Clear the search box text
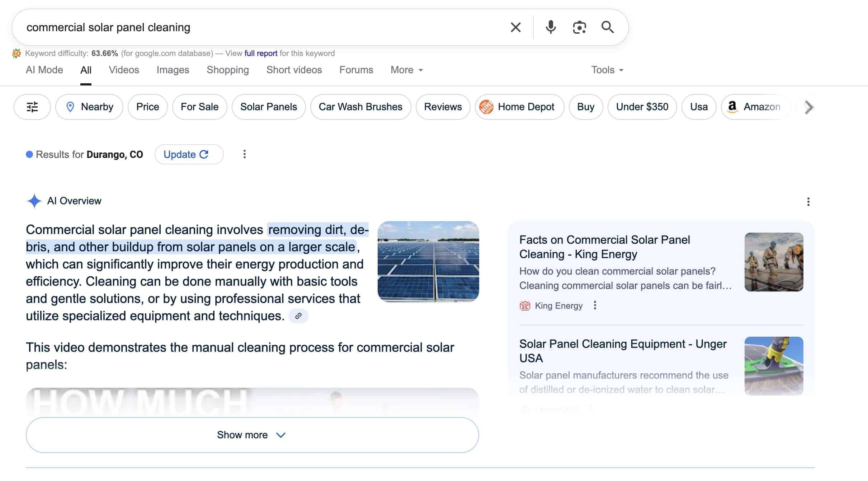 515,27
